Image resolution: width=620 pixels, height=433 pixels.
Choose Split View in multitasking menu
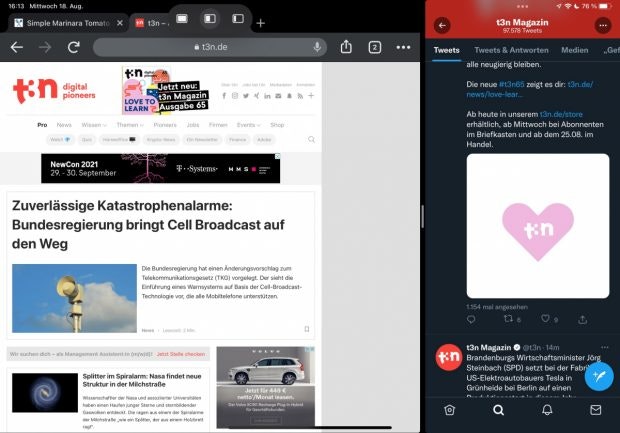210,19
